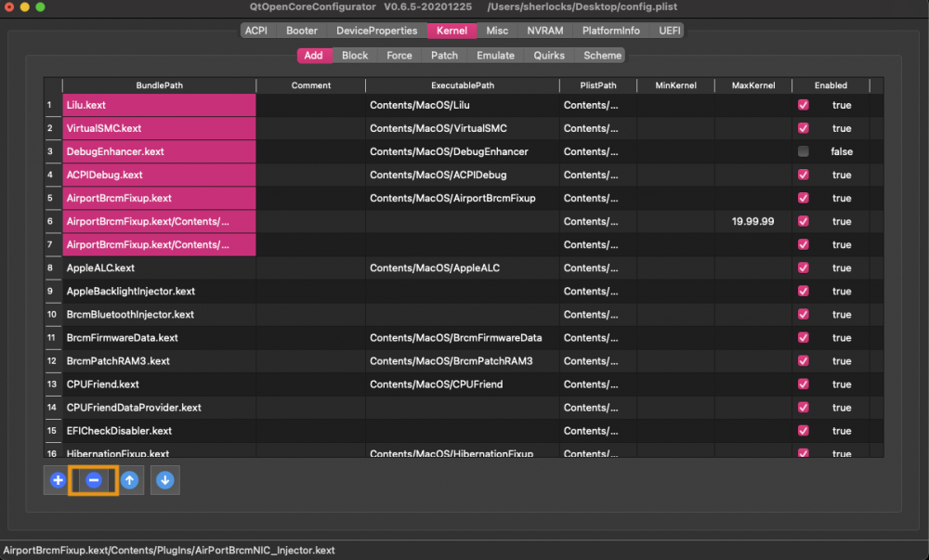Screen dimensions: 929x560
Task: Click the blue plus add-kext icon
Action: point(58,480)
